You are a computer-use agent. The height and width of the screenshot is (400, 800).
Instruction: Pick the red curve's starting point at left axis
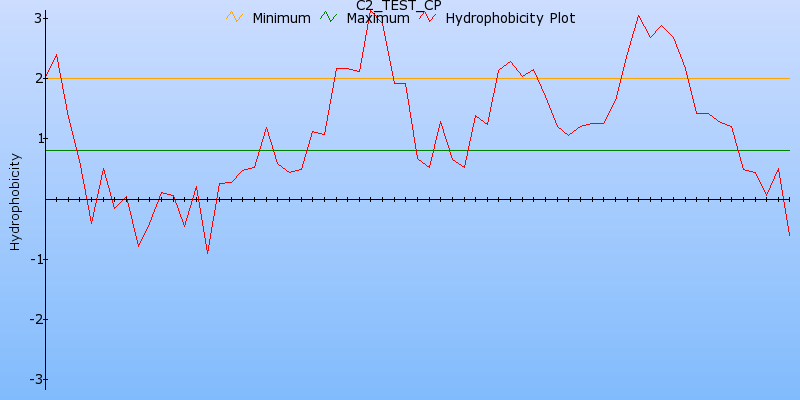(46, 76)
